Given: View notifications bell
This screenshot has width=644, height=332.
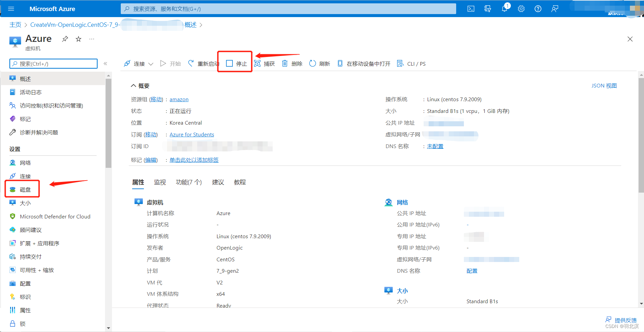Looking at the screenshot, I should (504, 9).
